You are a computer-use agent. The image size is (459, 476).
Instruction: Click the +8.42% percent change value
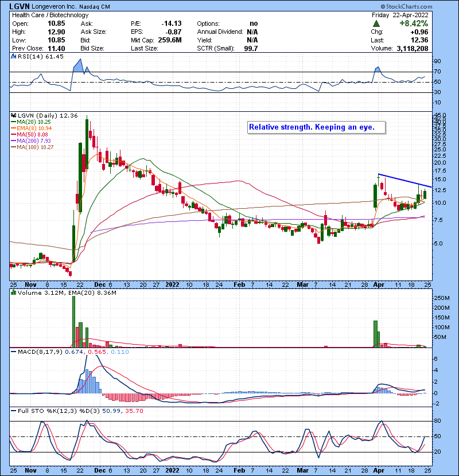pos(414,24)
